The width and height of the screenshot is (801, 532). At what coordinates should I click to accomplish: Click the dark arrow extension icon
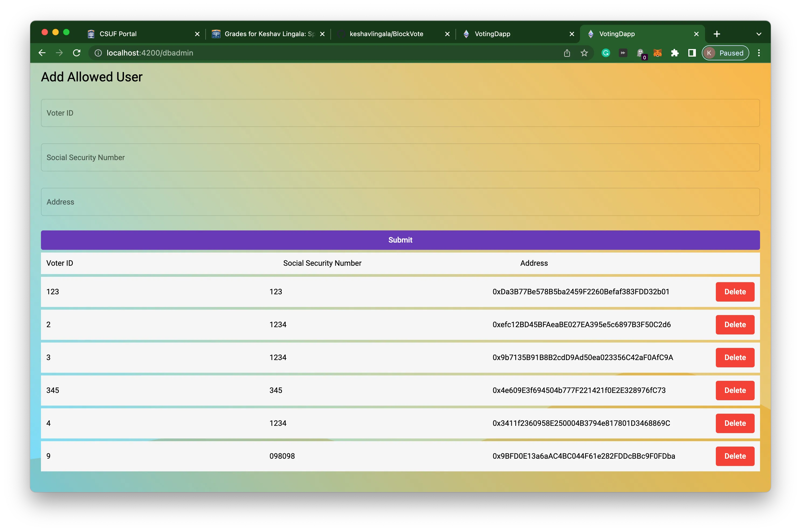[x=623, y=53]
